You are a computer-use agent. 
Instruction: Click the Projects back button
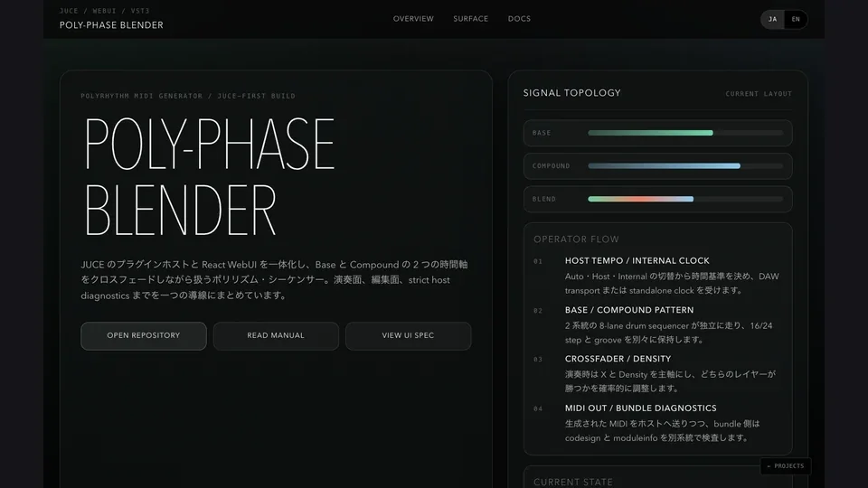tap(786, 466)
